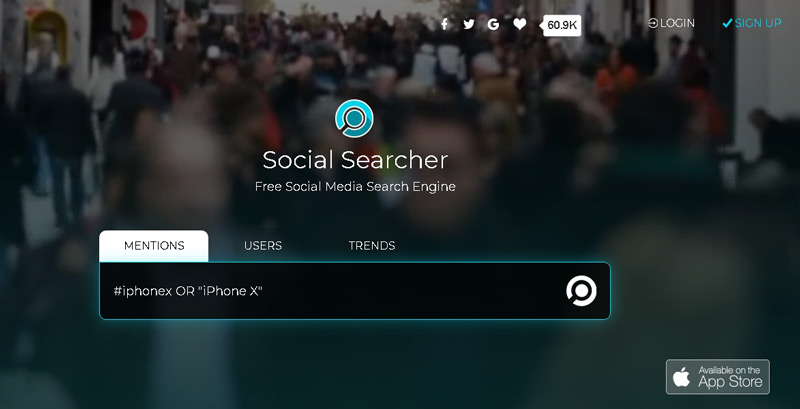Like using the heart icon
The width and height of the screenshot is (800, 409).
click(519, 24)
